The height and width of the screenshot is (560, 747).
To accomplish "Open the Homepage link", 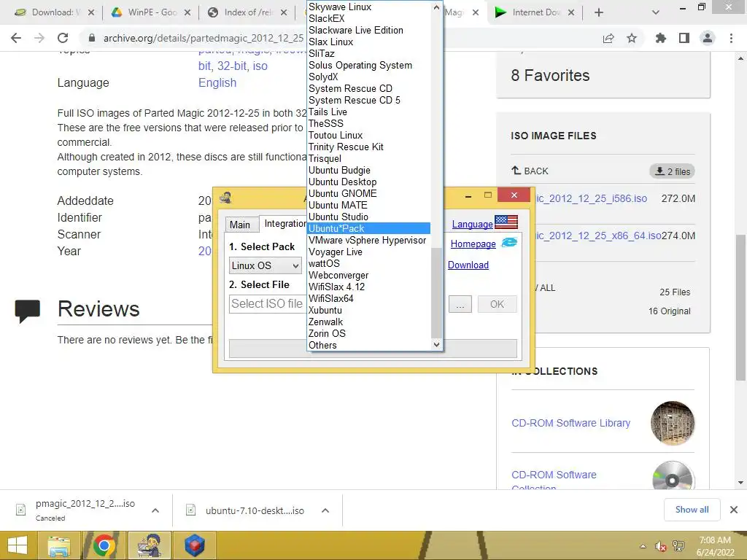I will [x=473, y=244].
